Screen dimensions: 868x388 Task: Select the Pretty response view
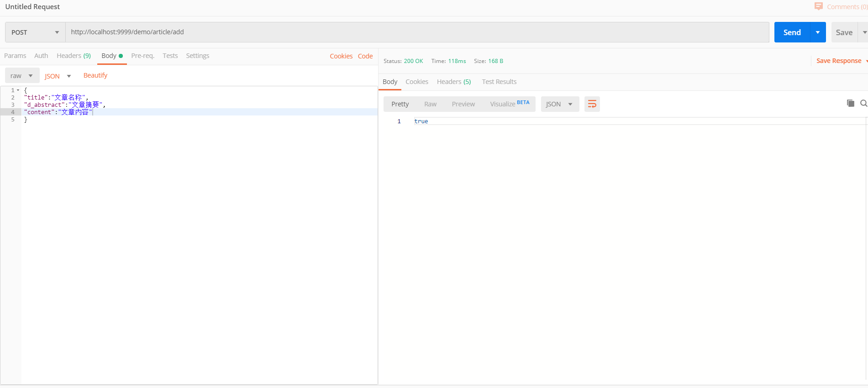tap(400, 104)
